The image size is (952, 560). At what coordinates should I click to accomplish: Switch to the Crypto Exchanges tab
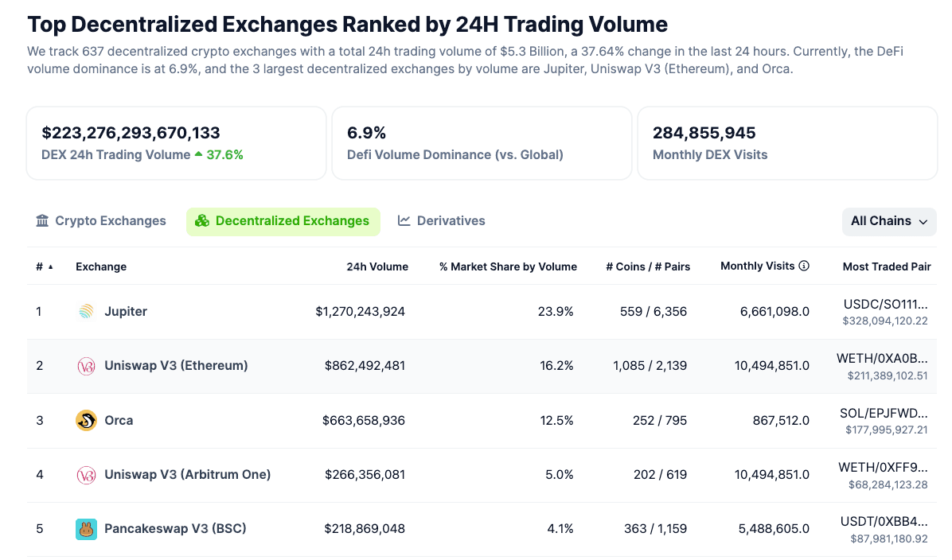pyautogui.click(x=110, y=221)
